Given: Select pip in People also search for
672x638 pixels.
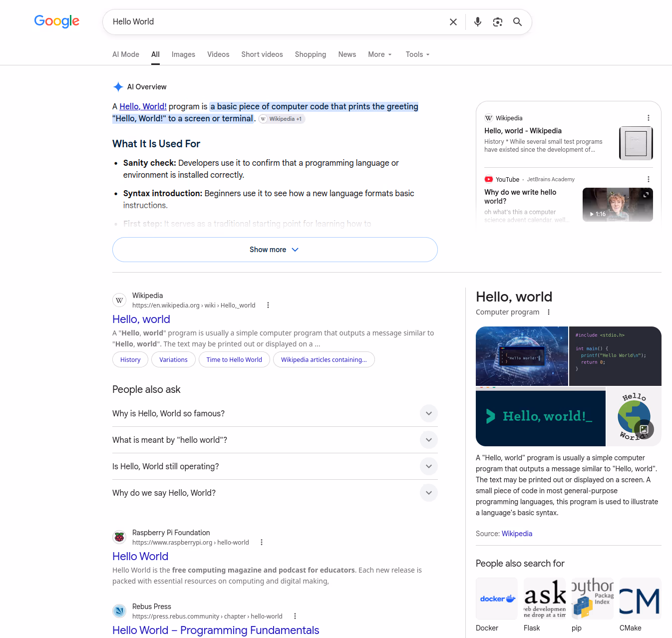Looking at the screenshot, I should [593, 605].
